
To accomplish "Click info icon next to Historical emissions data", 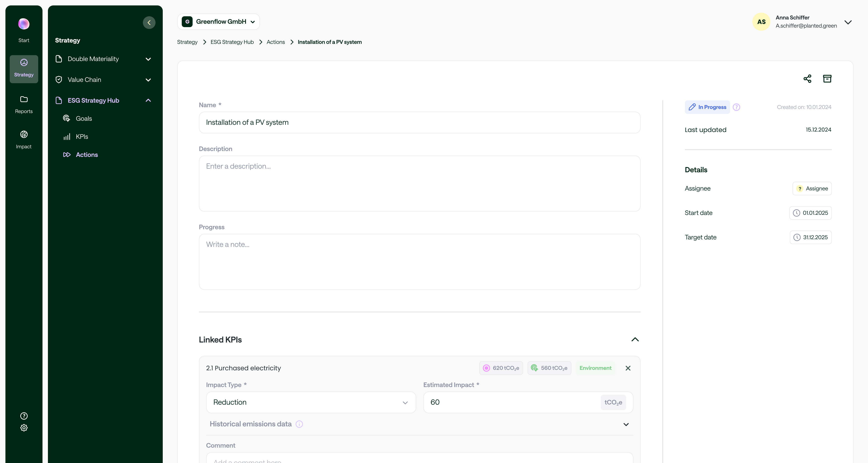I will (299, 424).
